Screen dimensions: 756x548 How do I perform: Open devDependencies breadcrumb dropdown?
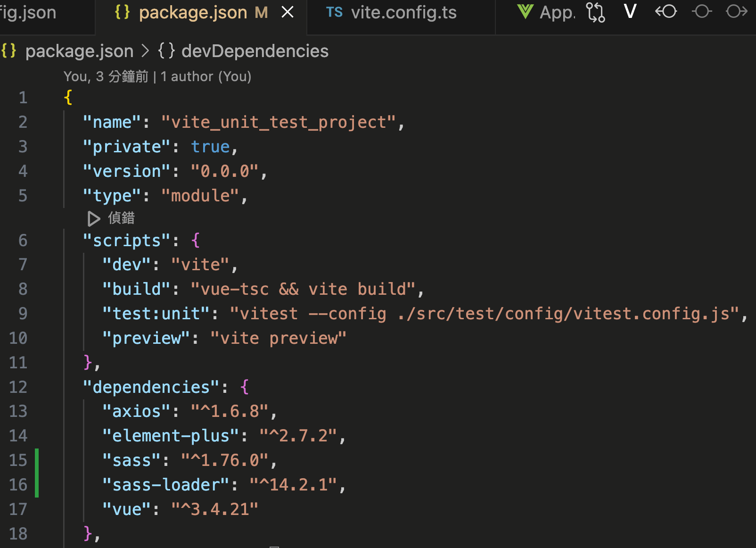(255, 51)
